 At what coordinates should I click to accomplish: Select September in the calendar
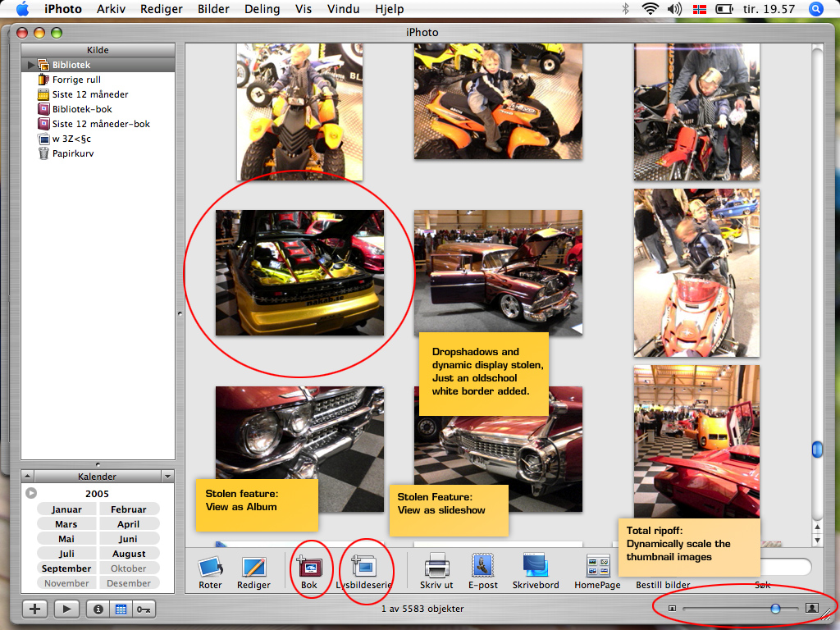(x=66, y=568)
